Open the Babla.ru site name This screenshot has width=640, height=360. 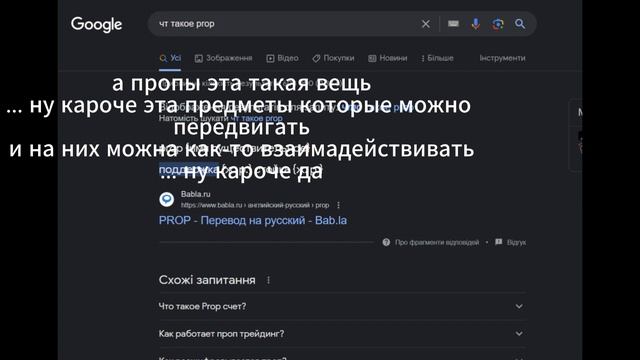click(x=196, y=194)
